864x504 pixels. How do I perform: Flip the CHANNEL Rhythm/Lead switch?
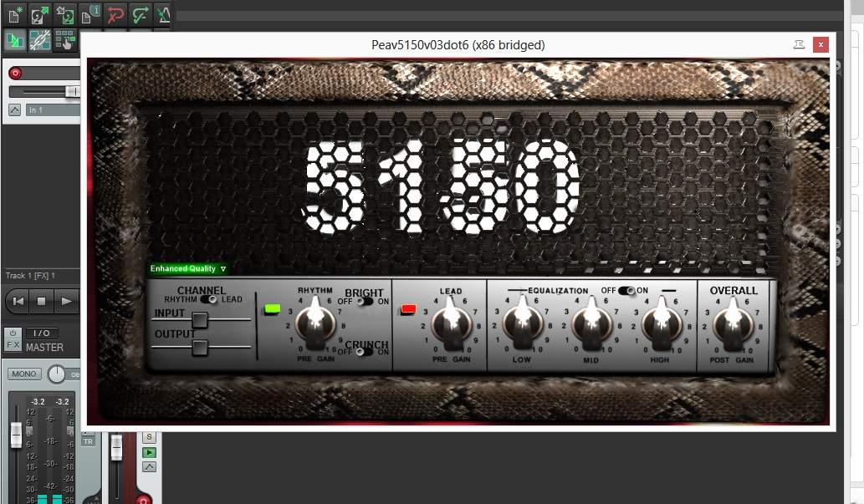click(x=209, y=299)
